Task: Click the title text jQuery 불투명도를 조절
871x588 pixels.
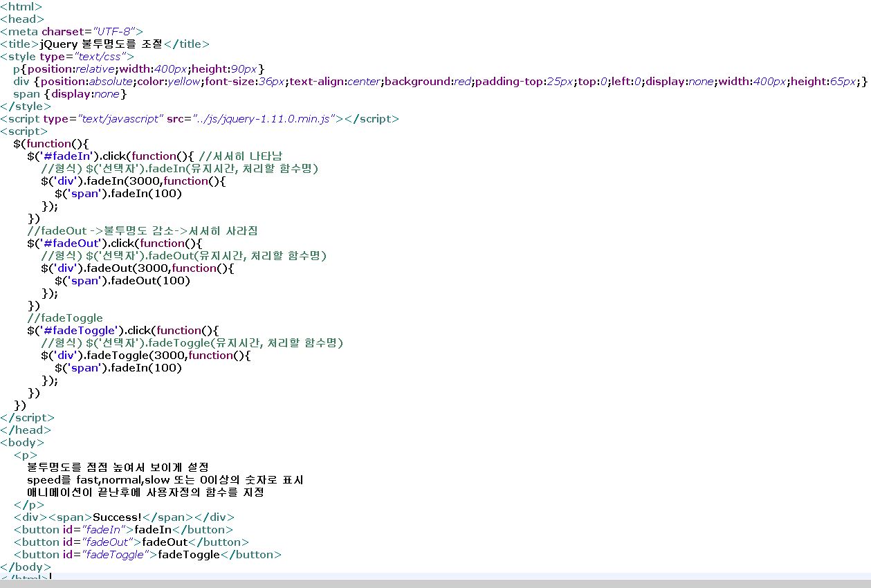Action: pos(101,44)
